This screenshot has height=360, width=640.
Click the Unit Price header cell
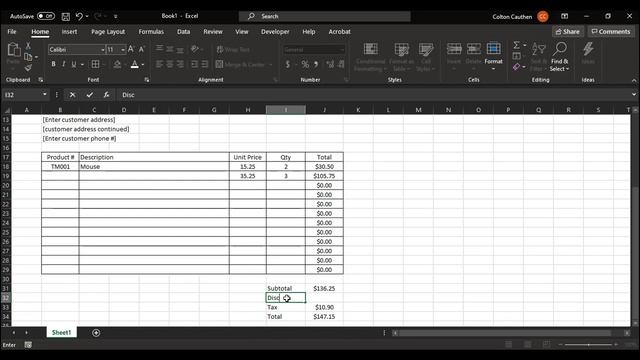(248, 157)
